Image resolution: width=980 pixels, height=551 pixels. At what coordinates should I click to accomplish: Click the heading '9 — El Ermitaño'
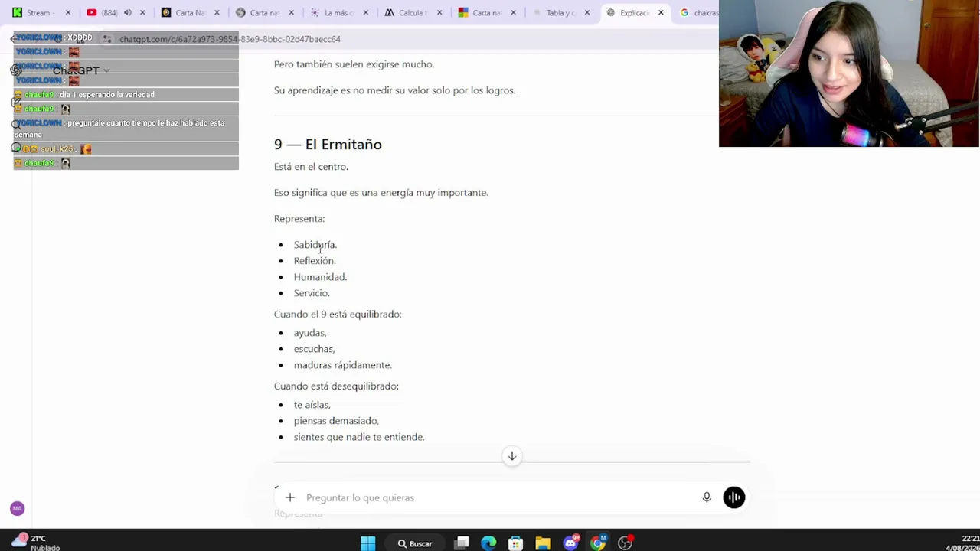[x=328, y=144]
